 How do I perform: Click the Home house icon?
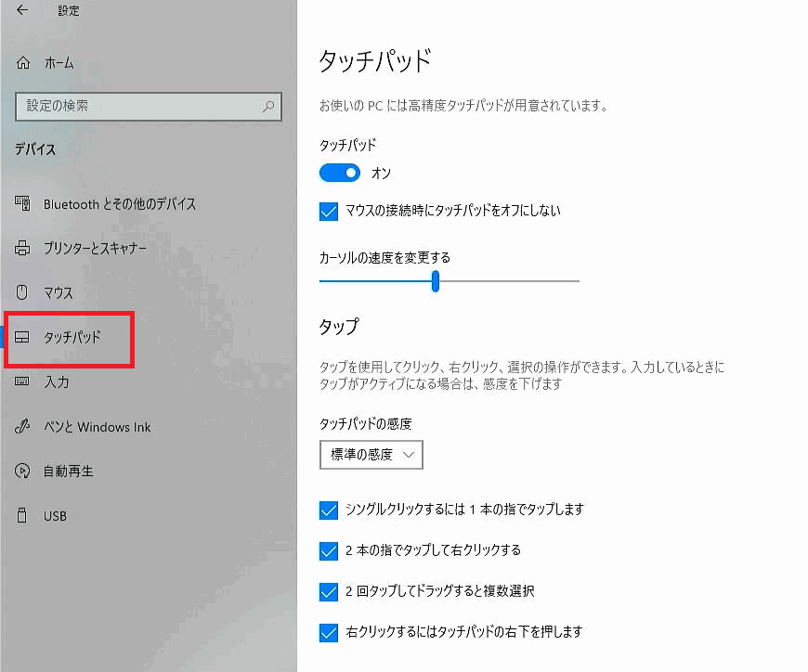point(23,63)
